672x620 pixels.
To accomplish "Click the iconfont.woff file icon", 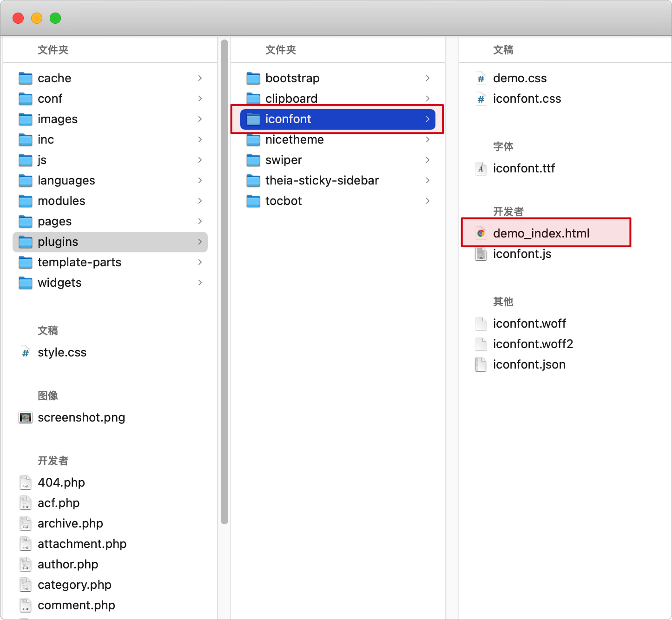I will click(481, 323).
